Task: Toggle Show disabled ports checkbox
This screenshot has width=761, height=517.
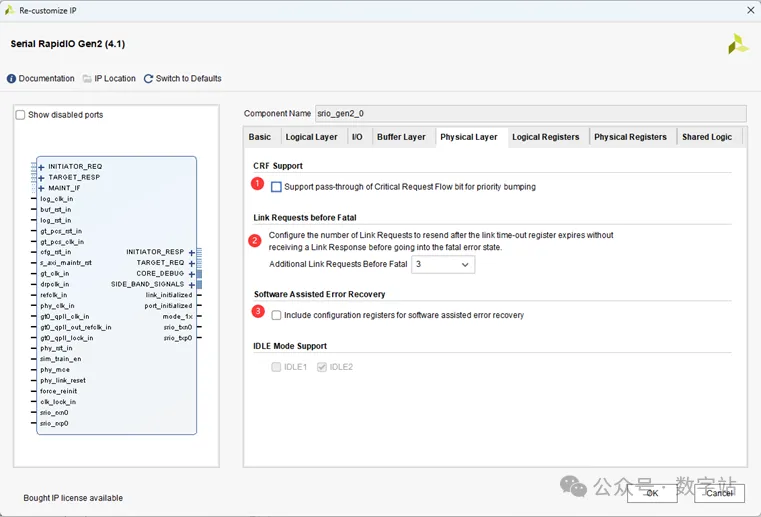Action: [x=20, y=115]
